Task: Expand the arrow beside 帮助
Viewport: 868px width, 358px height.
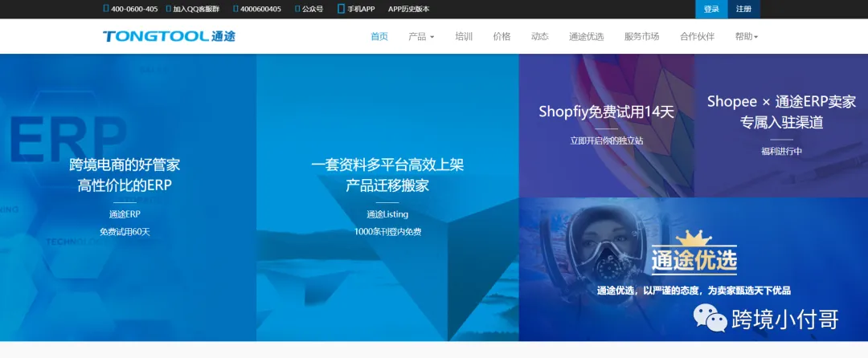Action: point(755,37)
